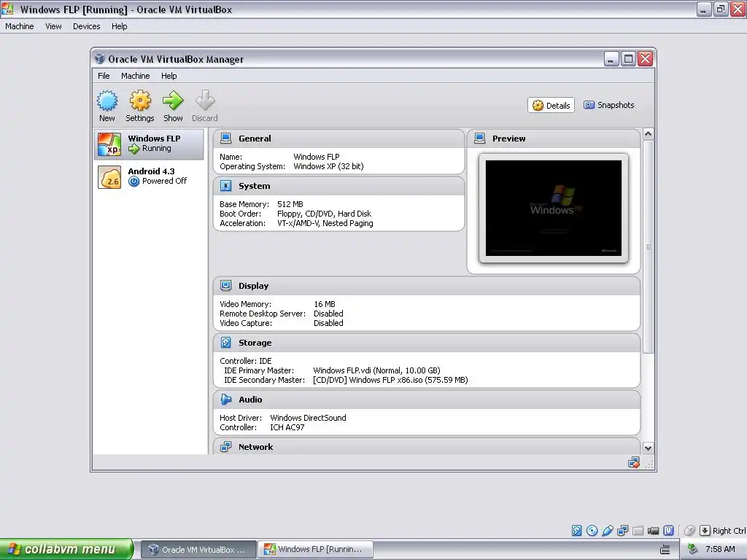Select the Android 4.3 virtual machine
The height and width of the screenshot is (560, 747).
pyautogui.click(x=149, y=176)
